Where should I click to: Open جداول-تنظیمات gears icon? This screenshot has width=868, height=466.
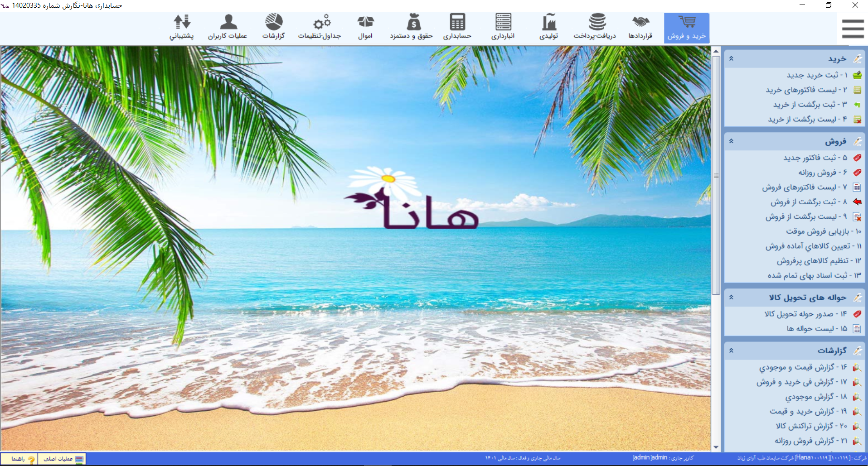click(321, 23)
